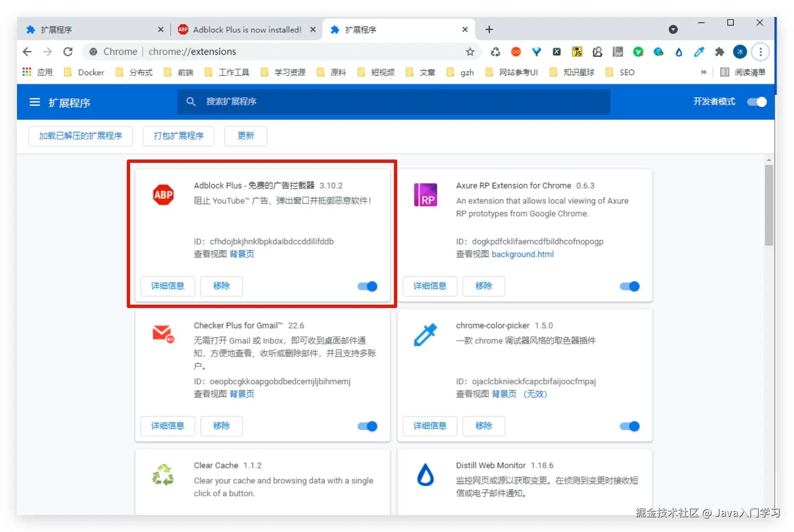Bookmark this page with the star icon
Image resolution: width=794 pixels, height=532 pixels.
(470, 52)
